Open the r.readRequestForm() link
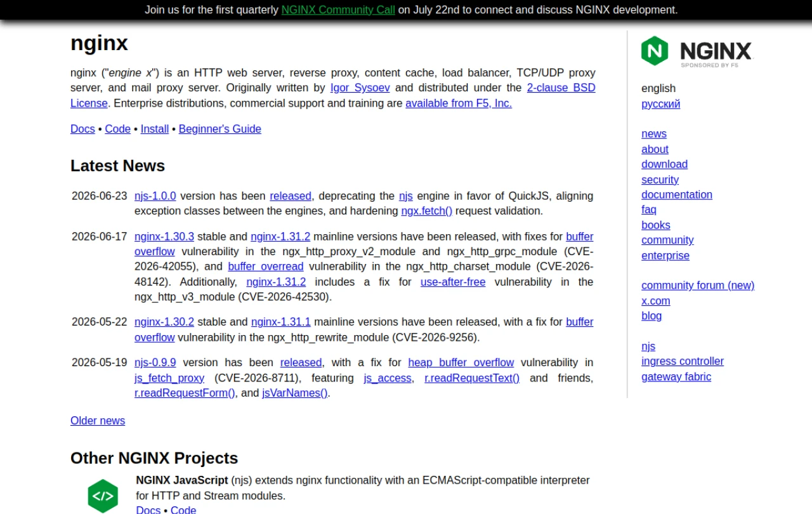Viewport: 812px width, 514px height. pos(185,393)
